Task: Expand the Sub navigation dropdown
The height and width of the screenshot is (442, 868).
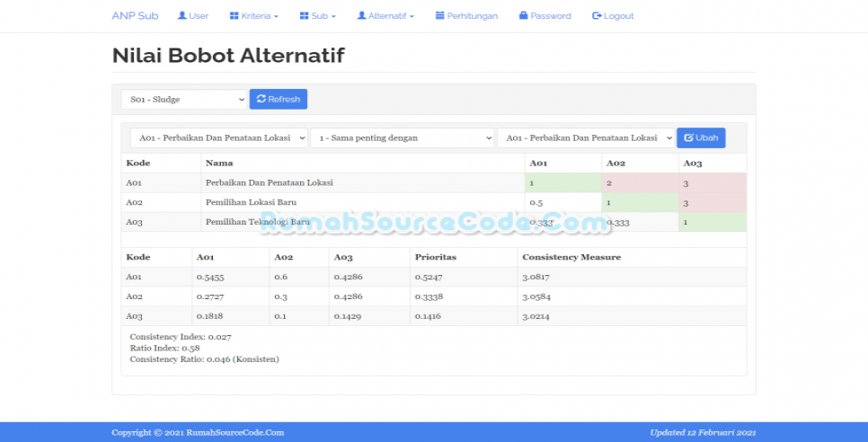Action: (x=318, y=16)
